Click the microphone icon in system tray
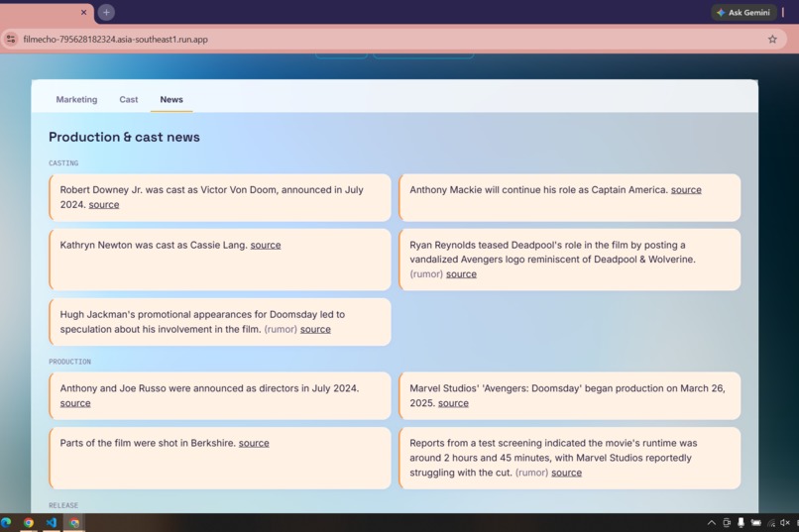This screenshot has height=532, width=799. [x=741, y=522]
